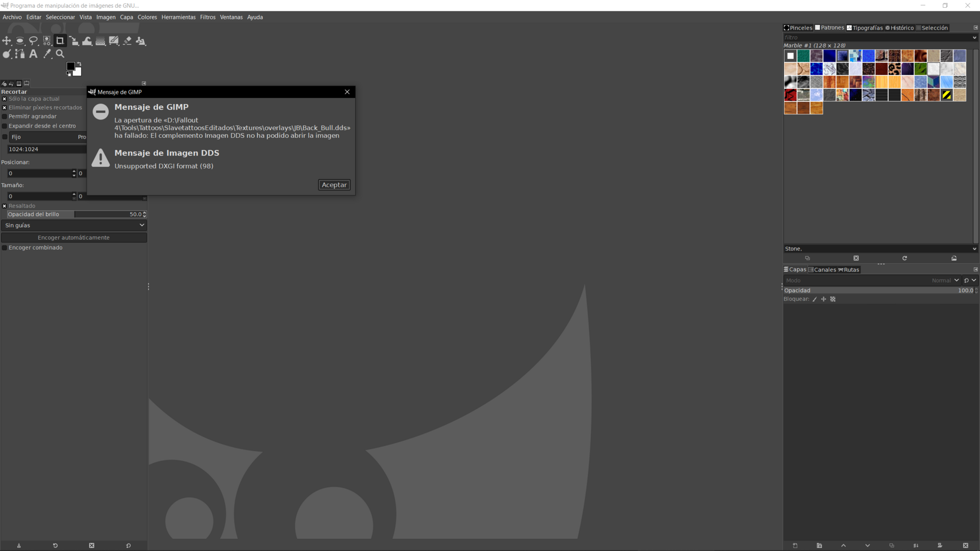The height and width of the screenshot is (551, 980).
Task: Raise layer with up arrow icon
Action: [x=843, y=545]
